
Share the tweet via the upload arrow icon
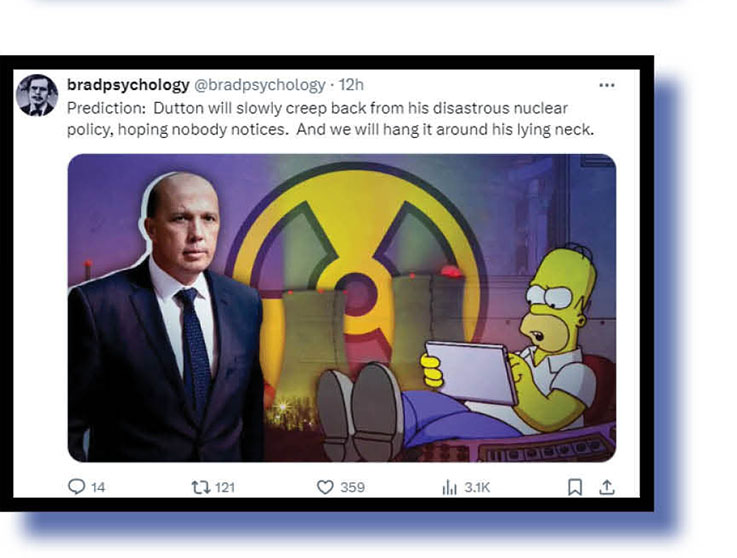607,487
